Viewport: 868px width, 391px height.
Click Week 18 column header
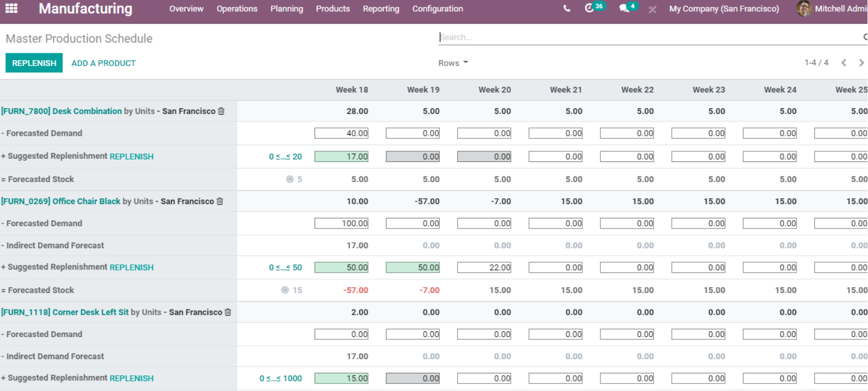(x=352, y=89)
